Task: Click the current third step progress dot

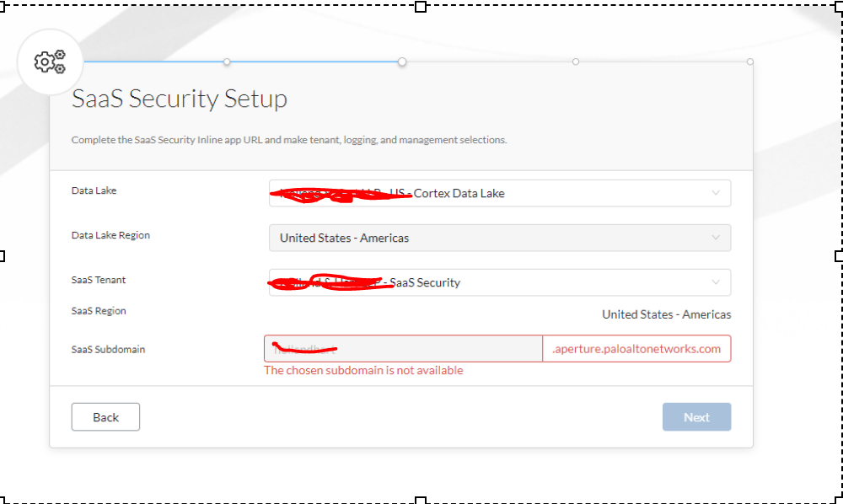Action: point(402,62)
